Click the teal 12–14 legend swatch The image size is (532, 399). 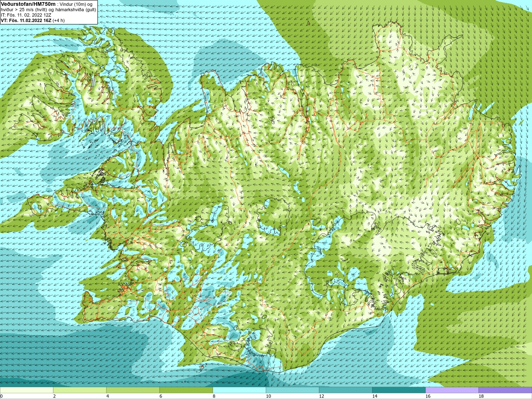[346, 390]
